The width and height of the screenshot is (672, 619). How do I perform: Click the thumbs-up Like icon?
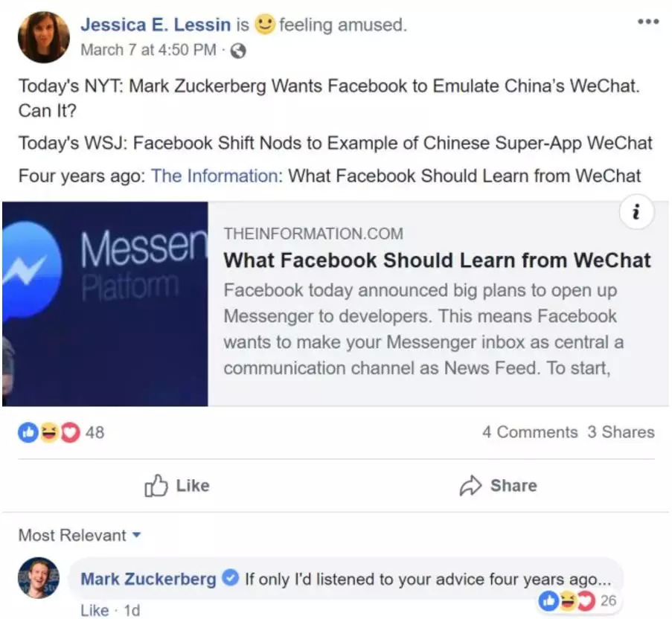pyautogui.click(x=156, y=486)
